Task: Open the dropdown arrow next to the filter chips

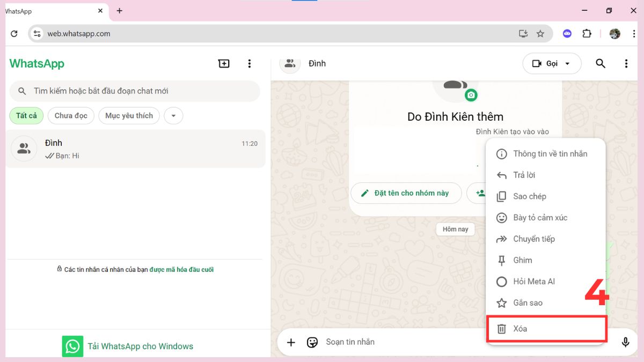Action: [173, 115]
